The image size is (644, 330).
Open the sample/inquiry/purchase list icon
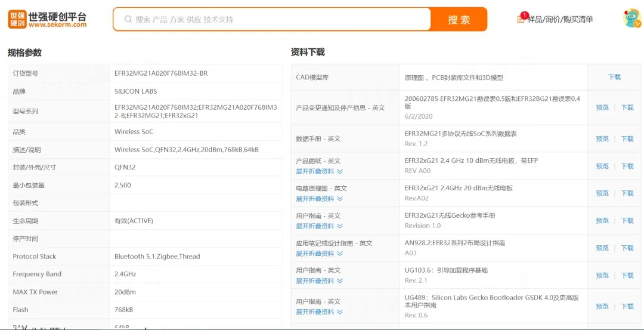pyautogui.click(x=521, y=18)
